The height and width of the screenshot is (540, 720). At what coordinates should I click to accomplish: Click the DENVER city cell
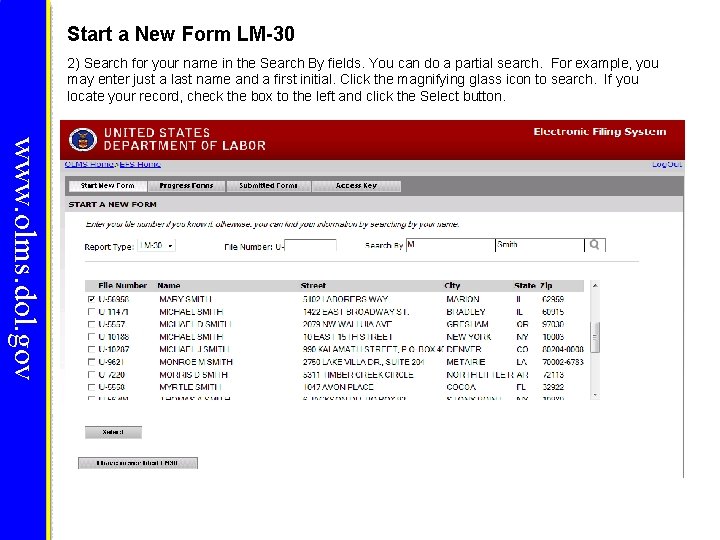point(464,349)
